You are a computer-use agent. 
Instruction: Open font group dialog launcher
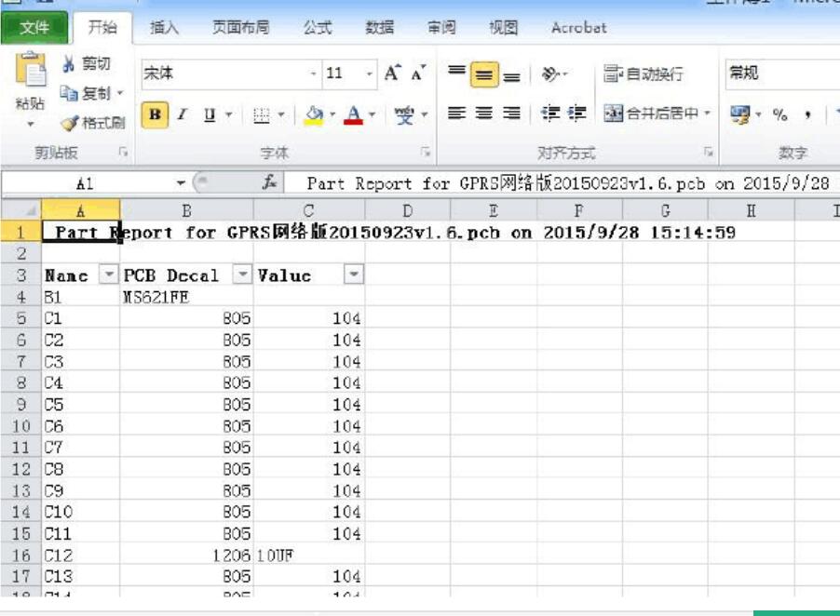click(x=426, y=153)
